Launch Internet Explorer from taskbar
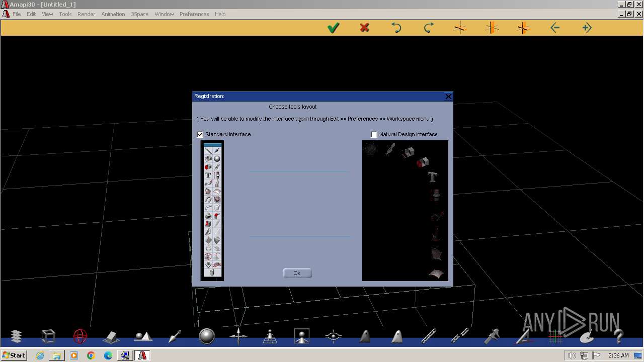644x362 pixels. click(x=40, y=355)
